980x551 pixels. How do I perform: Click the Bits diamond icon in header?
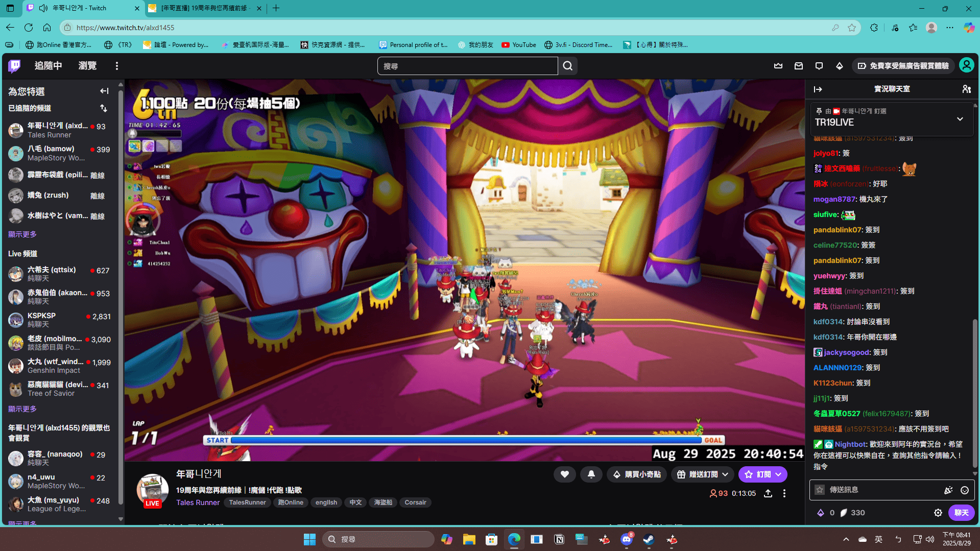click(x=839, y=66)
